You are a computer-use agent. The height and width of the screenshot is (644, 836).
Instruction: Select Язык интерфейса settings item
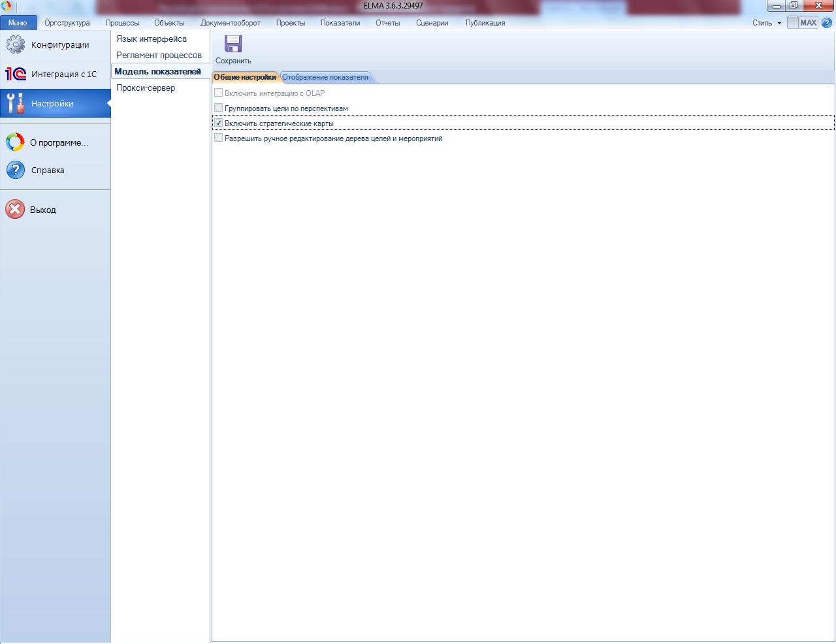coord(152,39)
